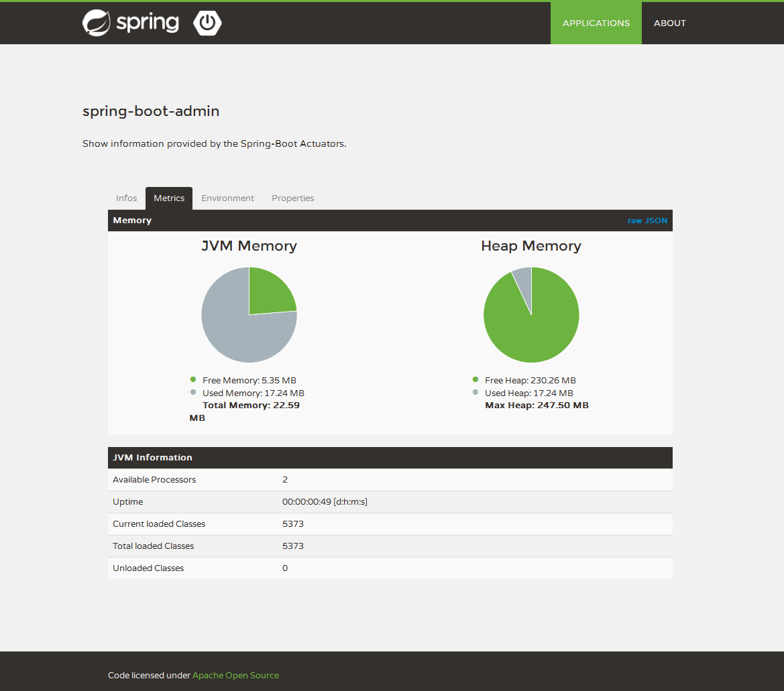Click the gray Used Memory legend dot
The width and height of the screenshot is (784, 691).
[193, 393]
